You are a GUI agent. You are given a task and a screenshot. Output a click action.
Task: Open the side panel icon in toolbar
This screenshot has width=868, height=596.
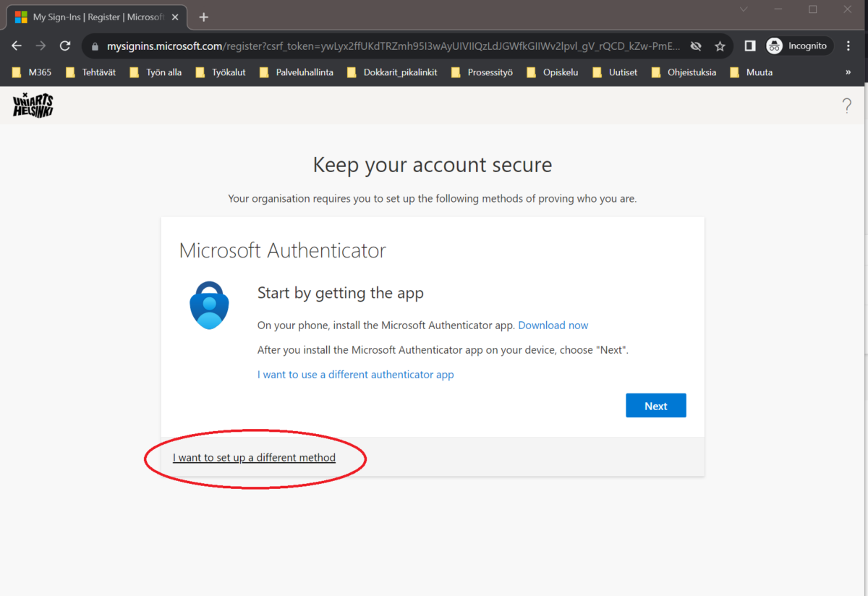coord(750,46)
